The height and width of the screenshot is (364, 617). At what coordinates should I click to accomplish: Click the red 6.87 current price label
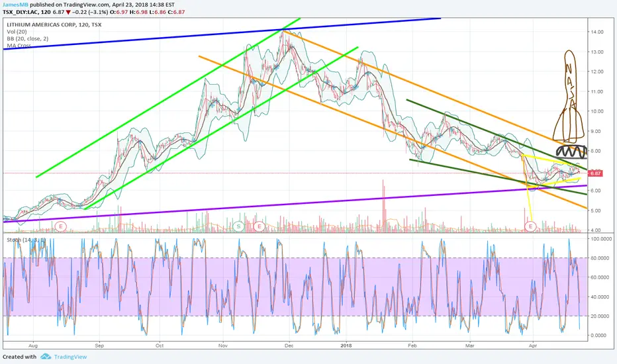click(x=596, y=173)
